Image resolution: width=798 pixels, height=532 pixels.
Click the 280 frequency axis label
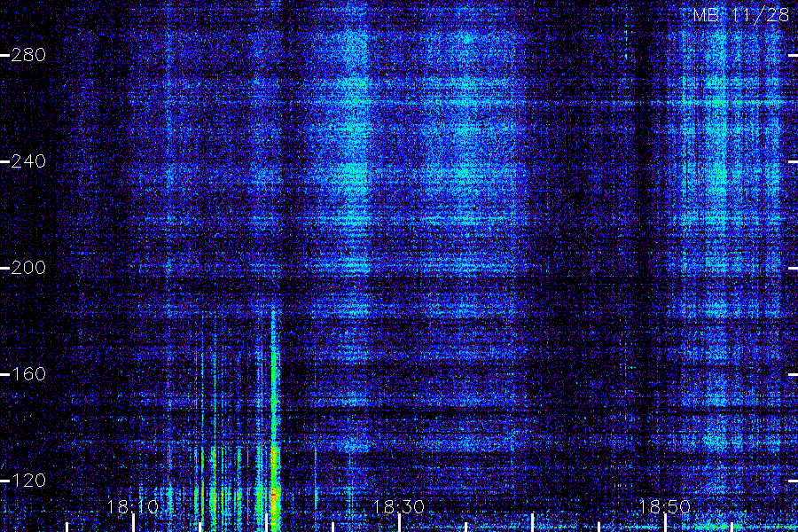coord(28,55)
